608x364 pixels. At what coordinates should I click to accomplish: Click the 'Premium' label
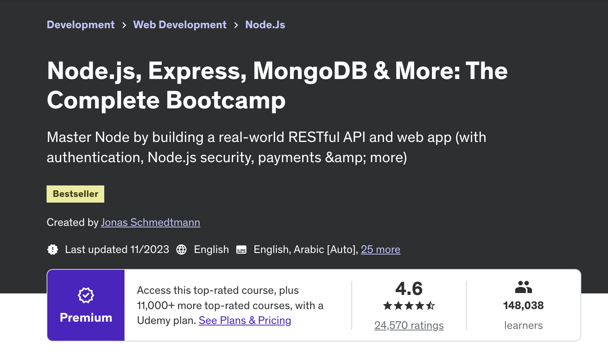click(86, 318)
